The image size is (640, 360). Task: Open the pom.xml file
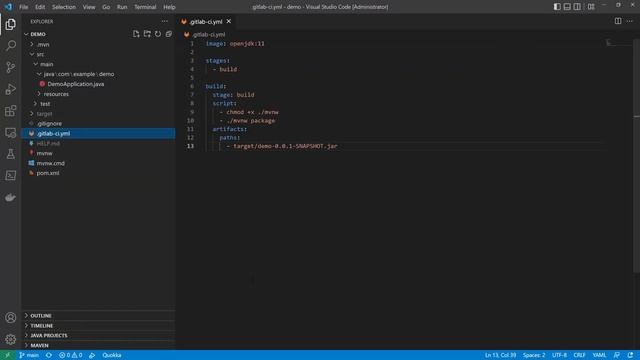click(98, 173)
